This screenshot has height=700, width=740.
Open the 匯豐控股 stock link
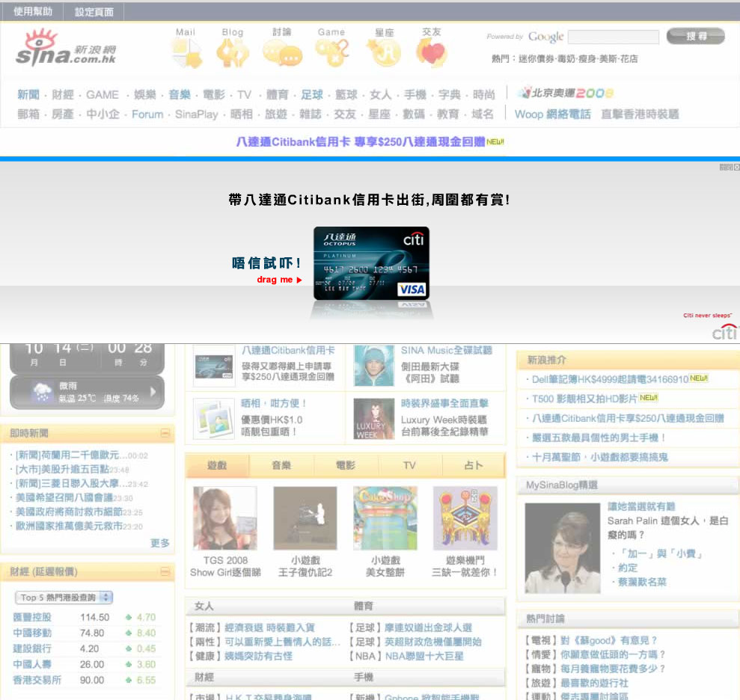pyautogui.click(x=32, y=617)
